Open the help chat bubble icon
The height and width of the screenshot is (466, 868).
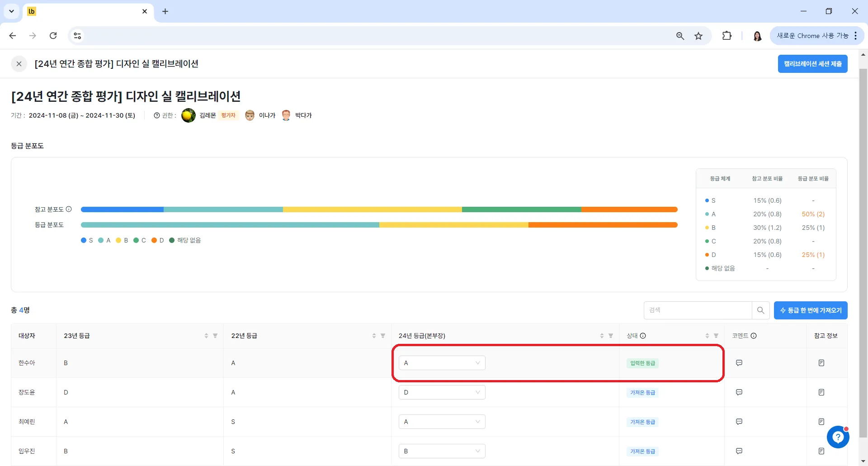click(x=838, y=437)
